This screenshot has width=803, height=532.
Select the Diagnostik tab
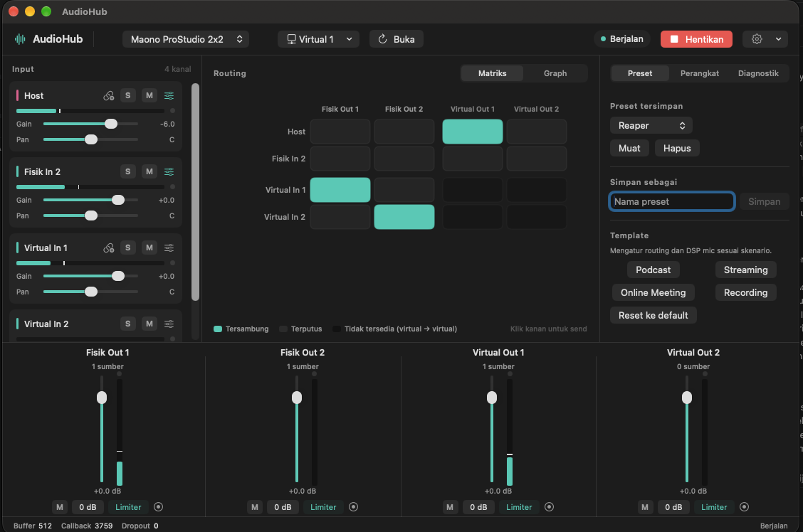coord(758,73)
